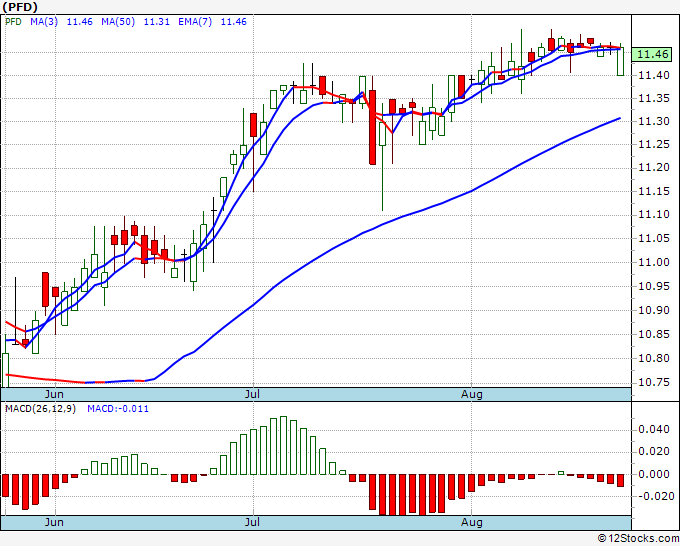Click the 0.000 MACD axis label
Image resolution: width=680 pixels, height=546 pixels.
654,474
